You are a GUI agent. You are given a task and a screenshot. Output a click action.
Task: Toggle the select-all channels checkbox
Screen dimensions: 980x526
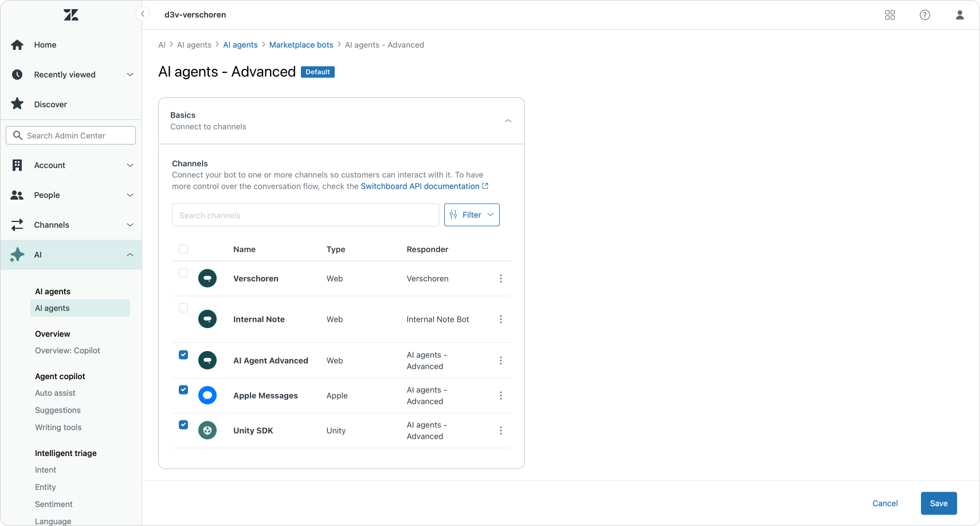click(183, 249)
